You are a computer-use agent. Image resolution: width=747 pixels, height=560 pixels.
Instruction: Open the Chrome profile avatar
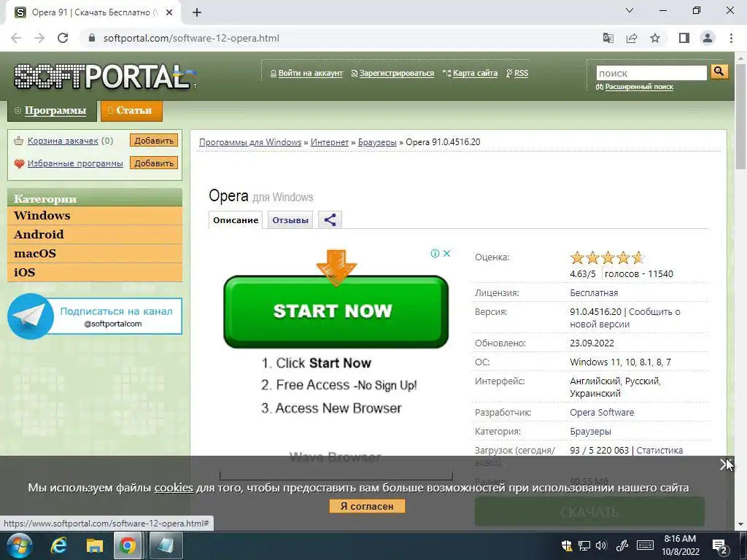(708, 38)
